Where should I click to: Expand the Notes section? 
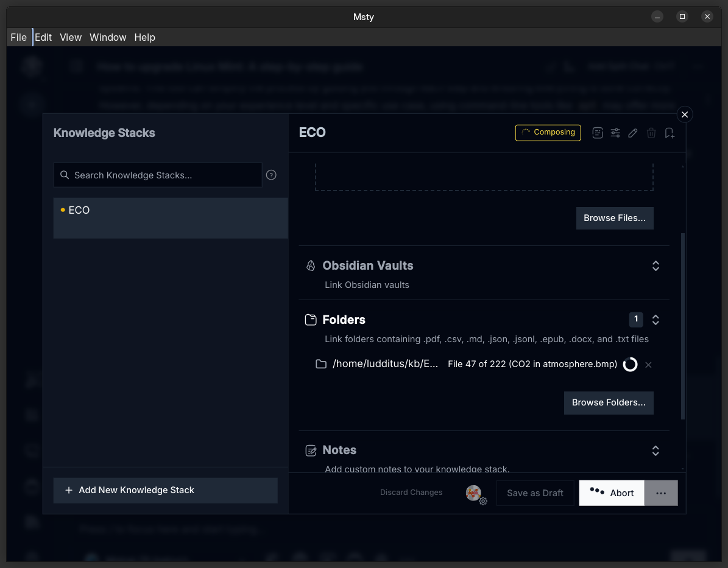click(x=656, y=451)
